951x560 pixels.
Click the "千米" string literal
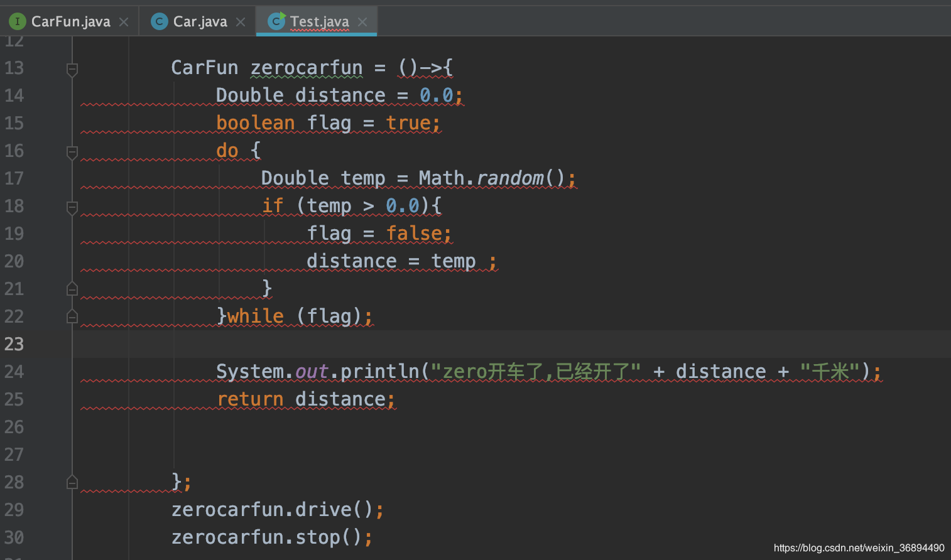[x=830, y=372]
